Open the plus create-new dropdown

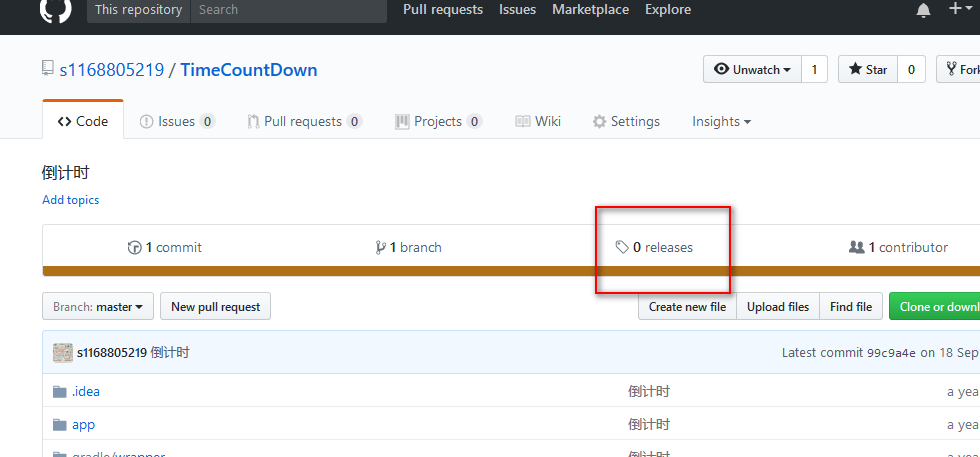coord(961,9)
